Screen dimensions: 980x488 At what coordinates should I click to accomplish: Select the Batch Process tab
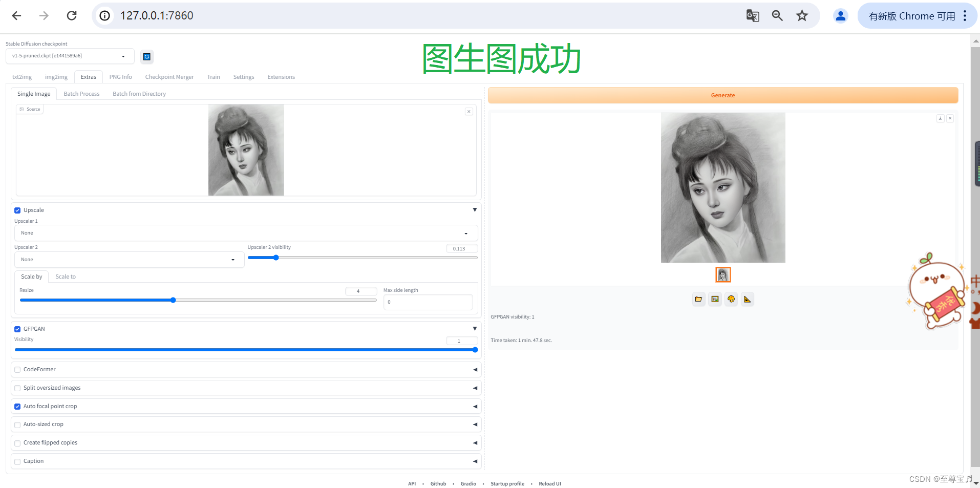[81, 94]
